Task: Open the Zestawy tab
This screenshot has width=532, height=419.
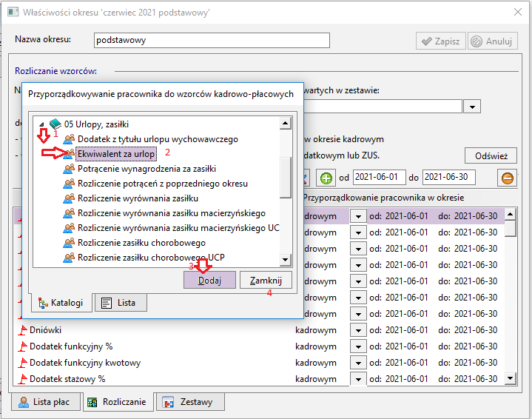Action: 190,402
